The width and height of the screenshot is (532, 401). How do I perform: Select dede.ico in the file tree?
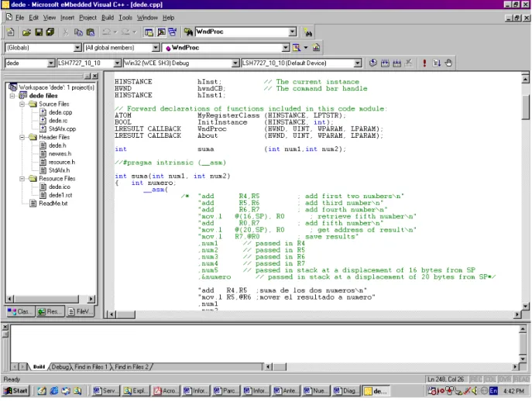[60, 187]
